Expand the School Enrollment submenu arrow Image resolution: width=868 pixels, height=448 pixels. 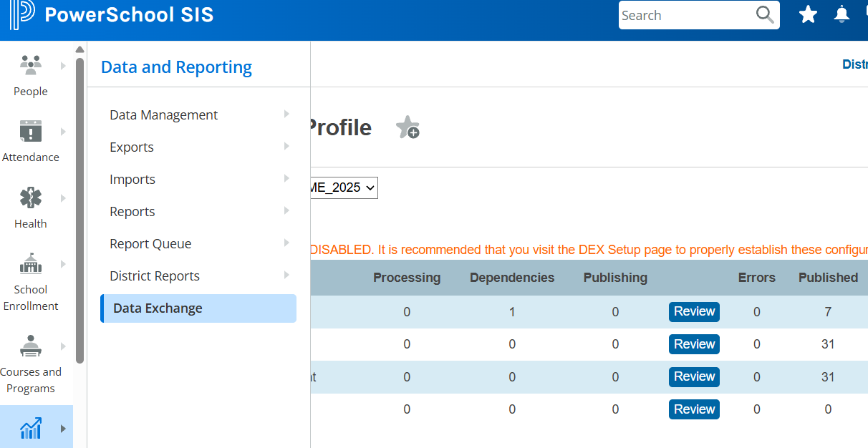[62, 264]
